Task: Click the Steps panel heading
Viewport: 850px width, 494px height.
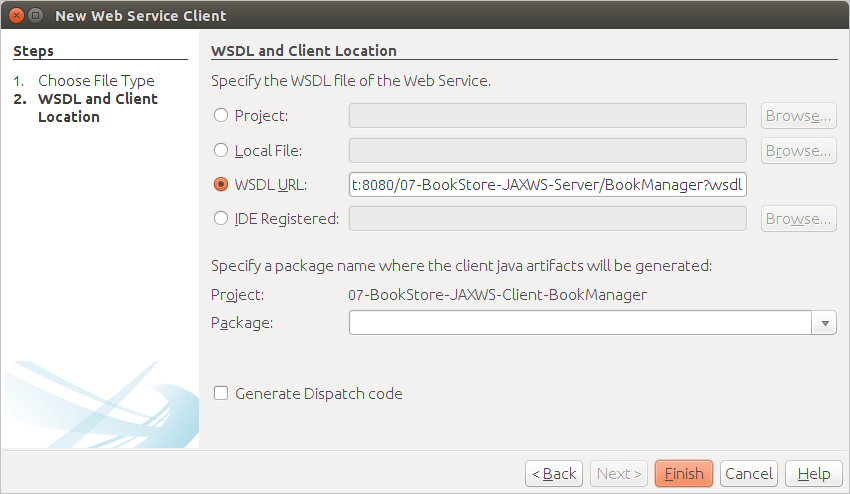Action: (x=34, y=51)
